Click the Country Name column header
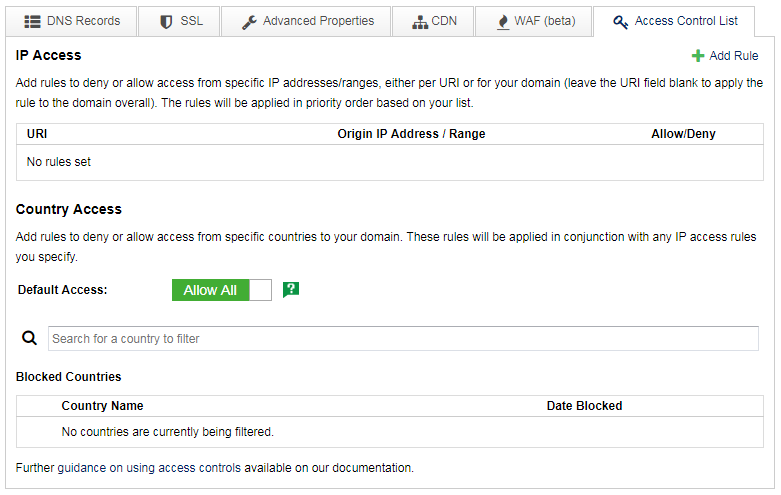 (x=102, y=406)
